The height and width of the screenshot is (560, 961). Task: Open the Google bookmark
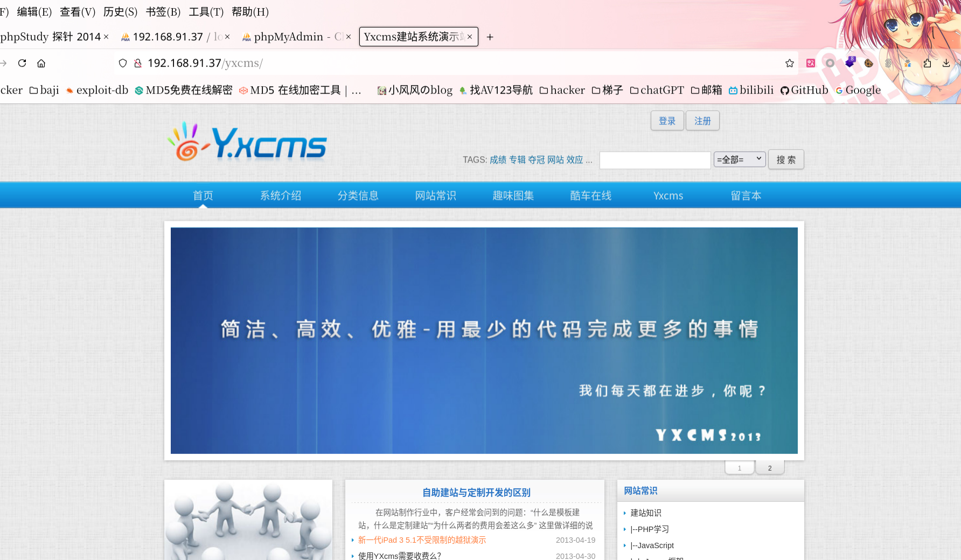[x=858, y=90]
